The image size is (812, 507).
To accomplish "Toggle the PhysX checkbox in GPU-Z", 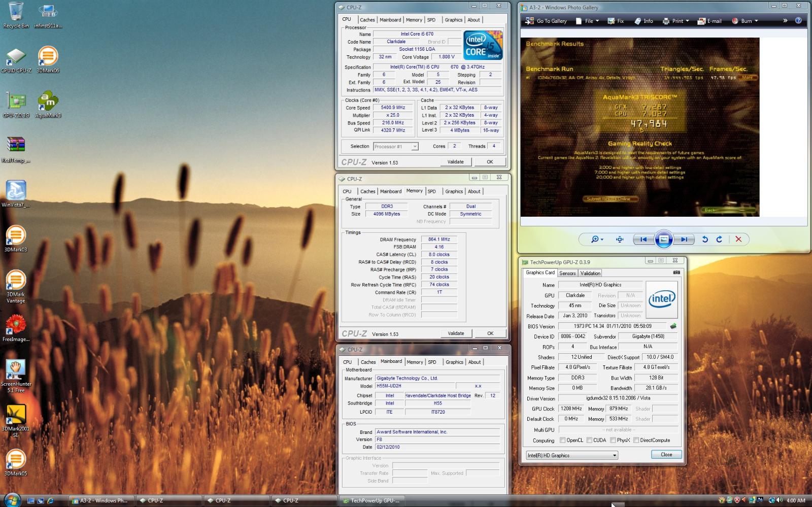I will click(613, 440).
